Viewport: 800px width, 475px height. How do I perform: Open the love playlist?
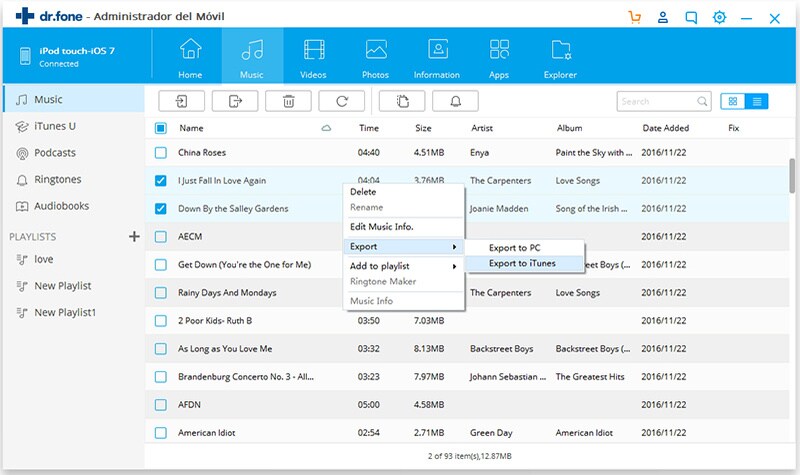tap(74, 259)
